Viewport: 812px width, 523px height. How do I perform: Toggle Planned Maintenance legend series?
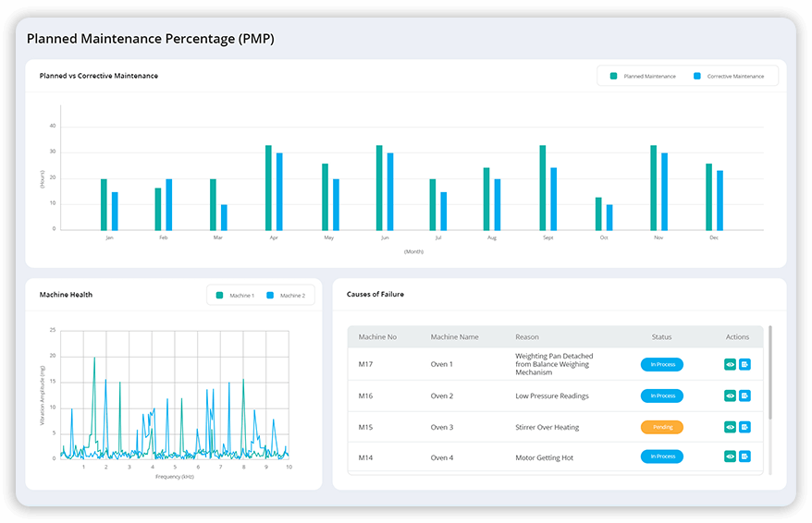(x=643, y=76)
